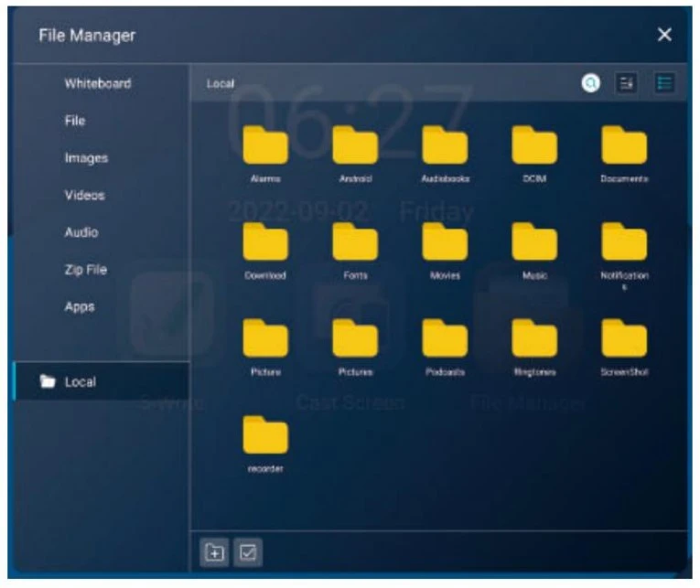The height and width of the screenshot is (588, 700).
Task: Switch to list view icon
Action: pos(664,83)
